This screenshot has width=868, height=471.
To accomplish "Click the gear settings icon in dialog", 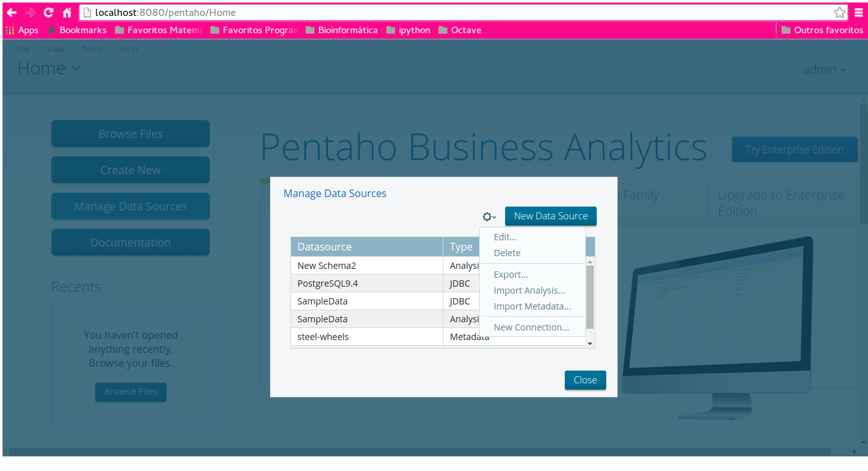I will (489, 217).
